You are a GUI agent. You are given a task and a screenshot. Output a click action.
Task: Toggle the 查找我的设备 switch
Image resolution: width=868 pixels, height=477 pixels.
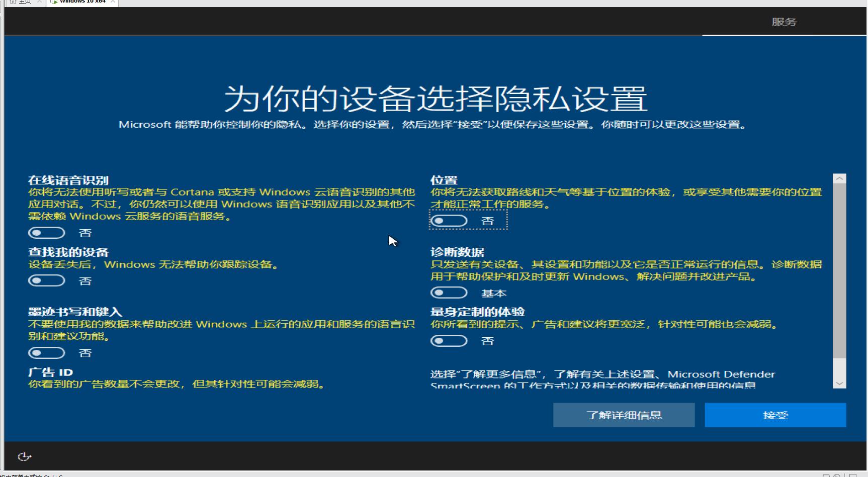point(47,280)
